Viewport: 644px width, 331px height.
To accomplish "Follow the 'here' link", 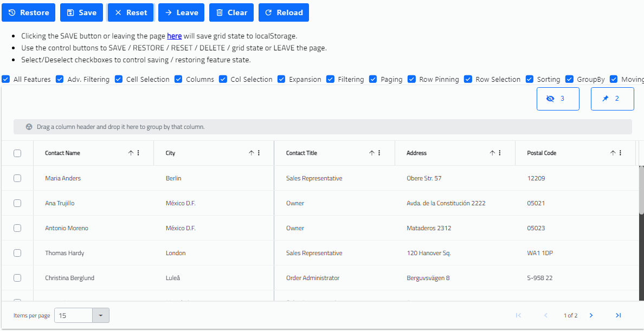I will click(x=174, y=36).
